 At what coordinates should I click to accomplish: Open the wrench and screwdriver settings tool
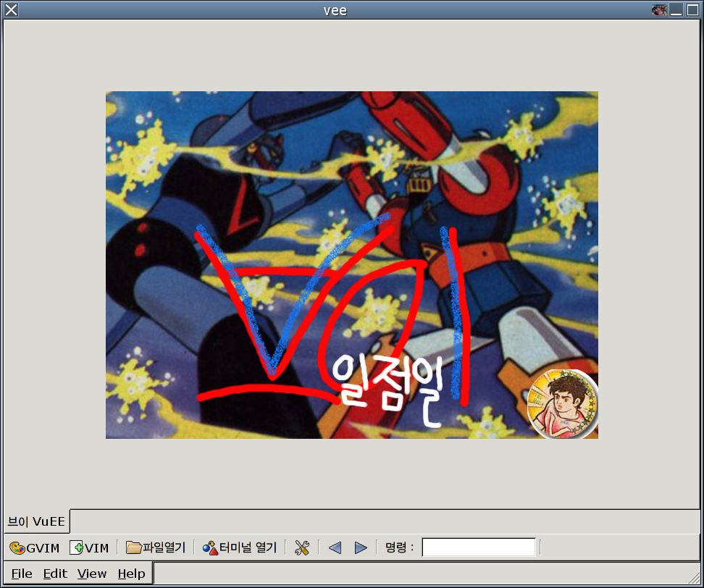point(302,547)
